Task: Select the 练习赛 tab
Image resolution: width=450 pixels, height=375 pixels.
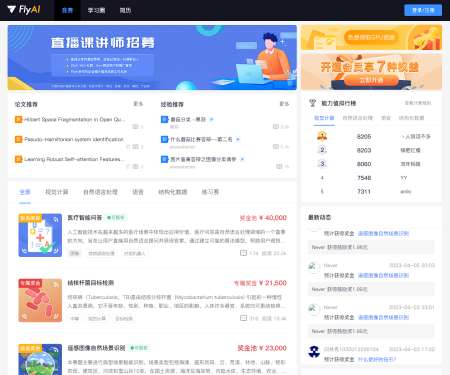Action: (210, 192)
